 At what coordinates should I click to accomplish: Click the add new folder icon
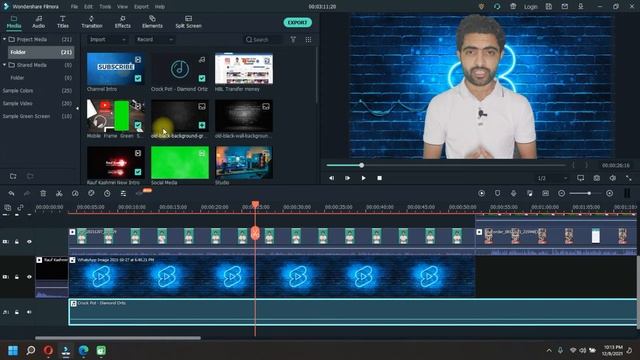(13, 176)
